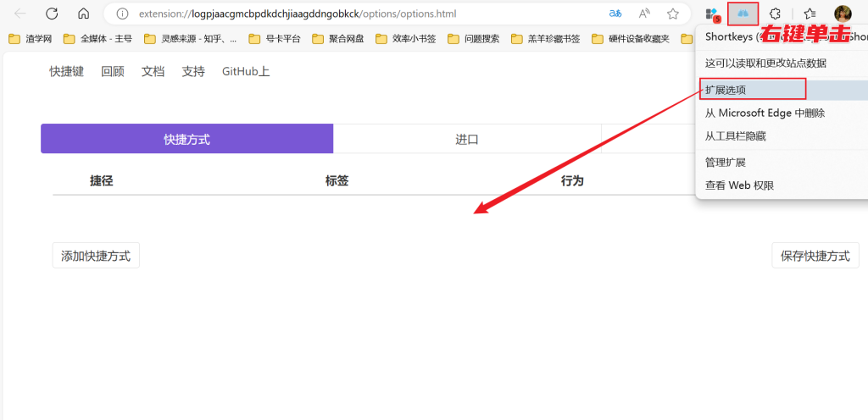Select 从工具栏隐藏 in the context menu
868x420 pixels.
[x=735, y=135]
